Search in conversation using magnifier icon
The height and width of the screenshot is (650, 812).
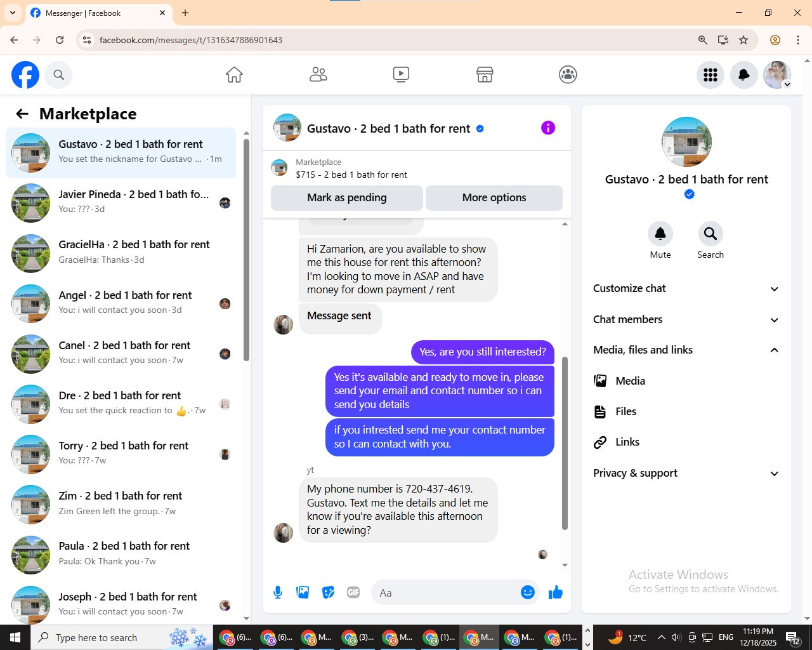tap(710, 234)
